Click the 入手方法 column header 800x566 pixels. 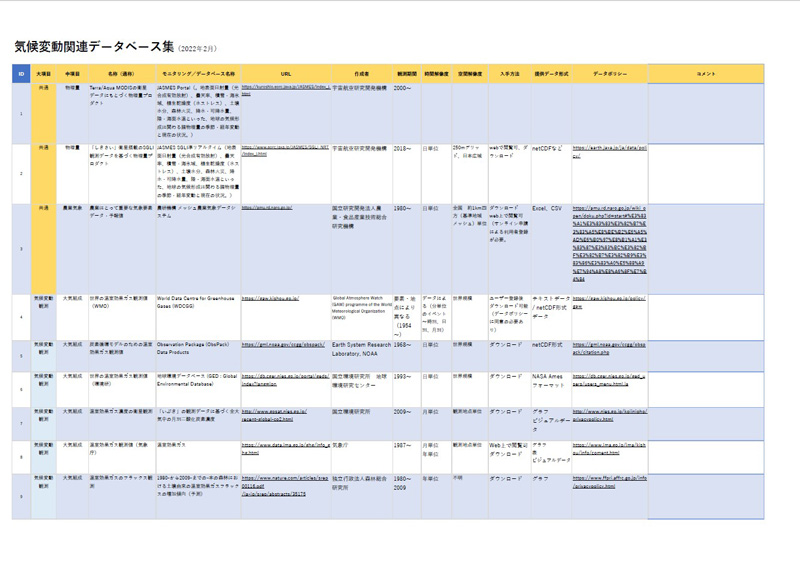click(509, 74)
